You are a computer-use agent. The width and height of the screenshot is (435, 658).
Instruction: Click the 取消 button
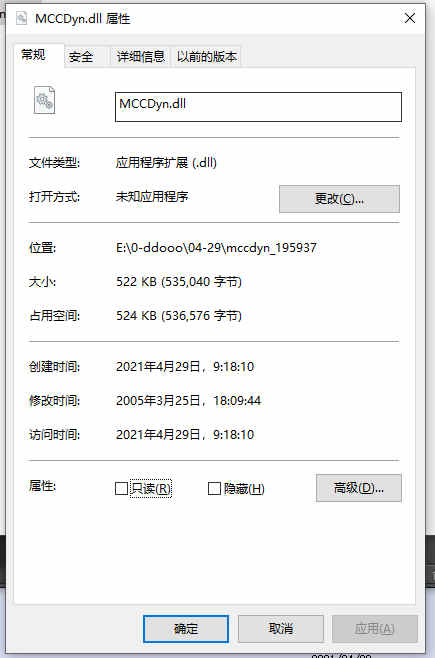point(281,629)
